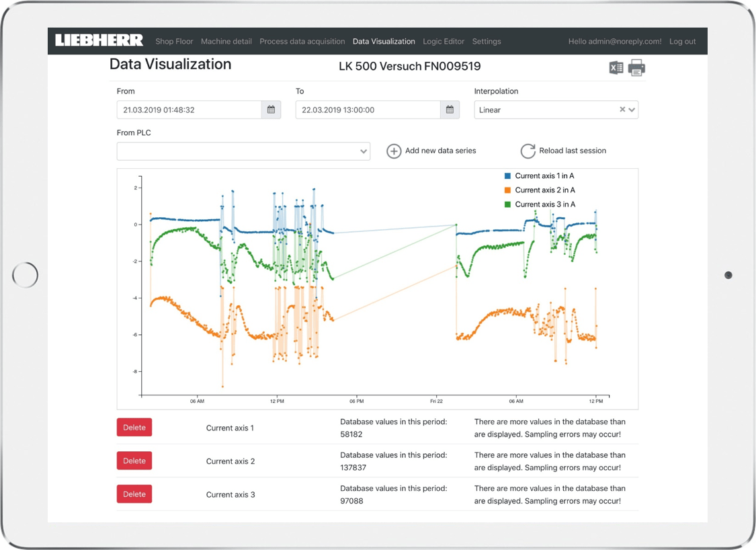Click the From date input field
This screenshot has width=756, height=550.
tap(189, 110)
